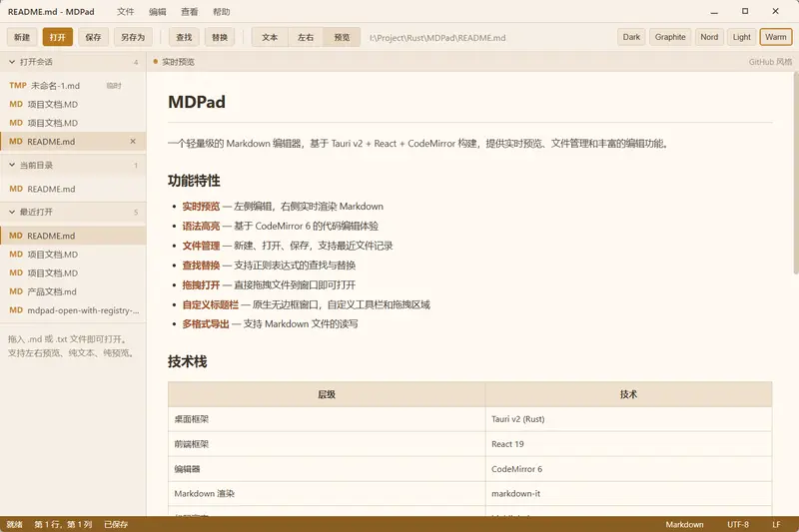Click the 另存为 button
799x532 pixels.
point(133,37)
